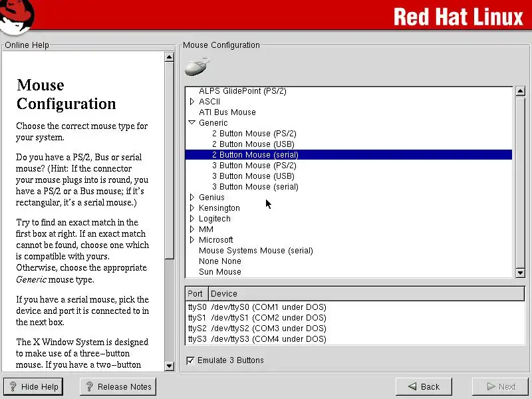The width and height of the screenshot is (532, 399).
Task: Collapse the Generic mouse category
Action: tap(192, 122)
